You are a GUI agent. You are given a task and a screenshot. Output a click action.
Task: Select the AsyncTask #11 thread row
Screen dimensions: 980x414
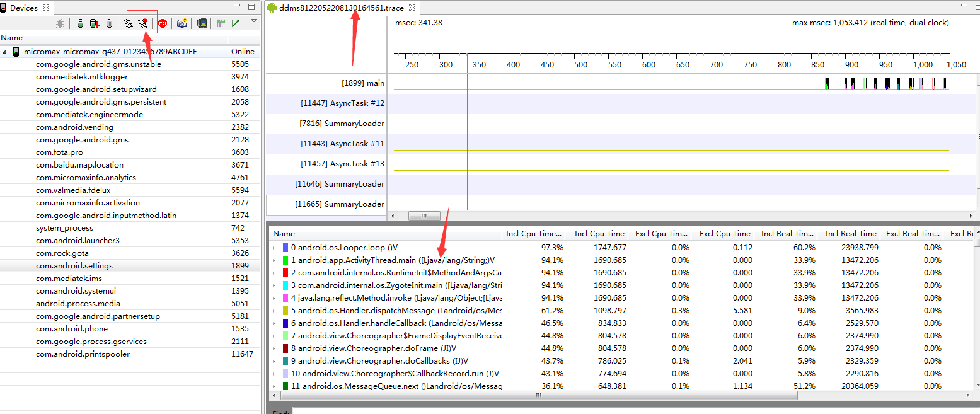click(326, 143)
